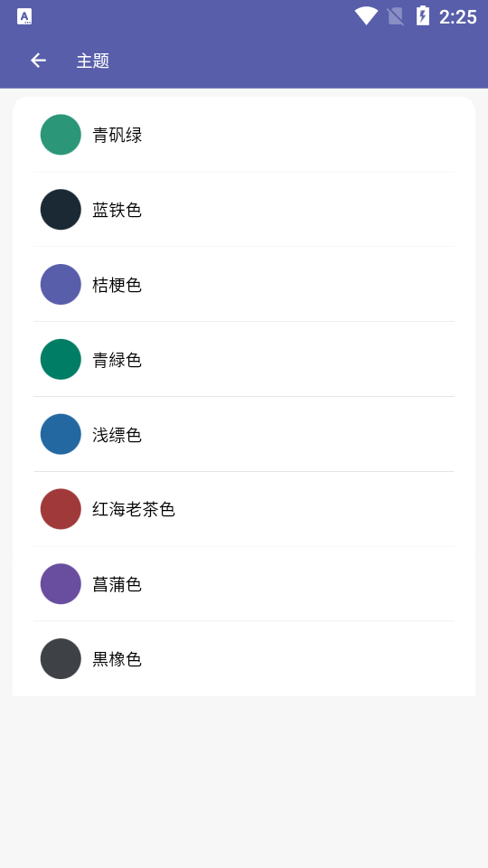Set theme to 红海老茶色 label
Viewport: 488px width, 868px height.
(134, 509)
